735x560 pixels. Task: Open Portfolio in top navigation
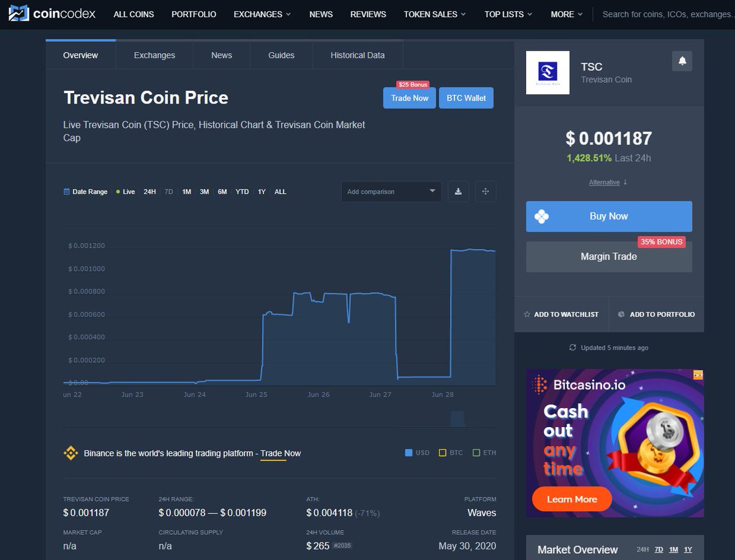pyautogui.click(x=194, y=14)
